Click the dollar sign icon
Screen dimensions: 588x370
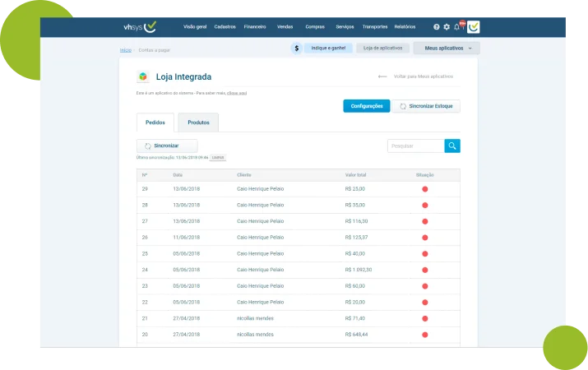pyautogui.click(x=297, y=48)
